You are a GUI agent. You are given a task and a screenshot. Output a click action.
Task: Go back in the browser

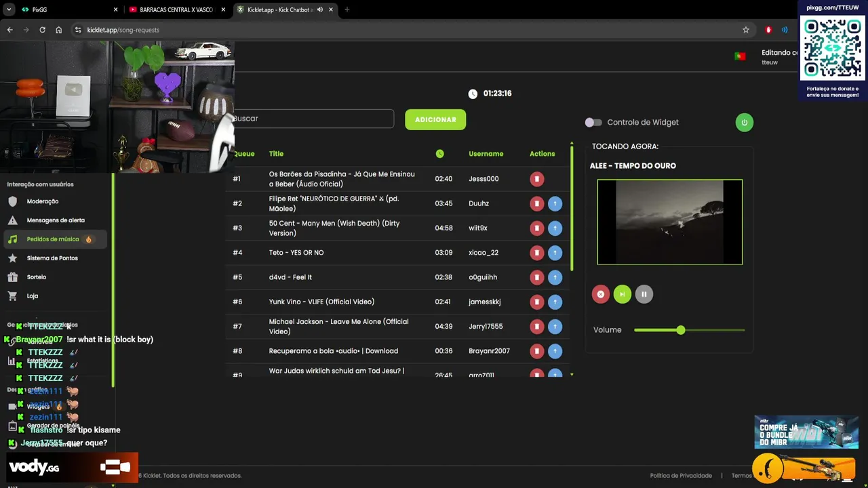coord(9,30)
